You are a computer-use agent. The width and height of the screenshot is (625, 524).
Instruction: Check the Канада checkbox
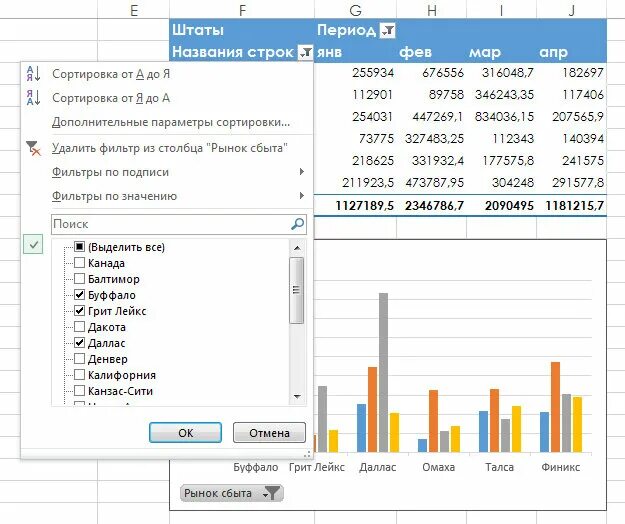(79, 263)
